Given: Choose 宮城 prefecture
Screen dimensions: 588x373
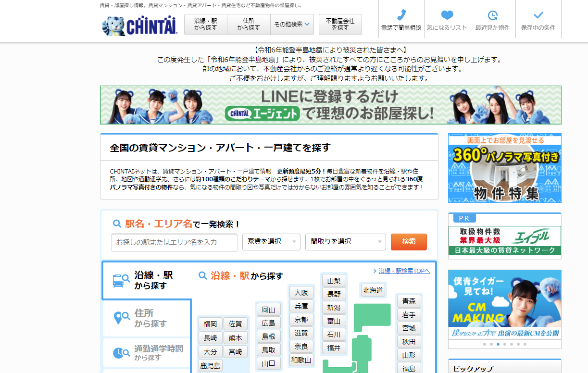Looking at the screenshot, I should 409,328.
